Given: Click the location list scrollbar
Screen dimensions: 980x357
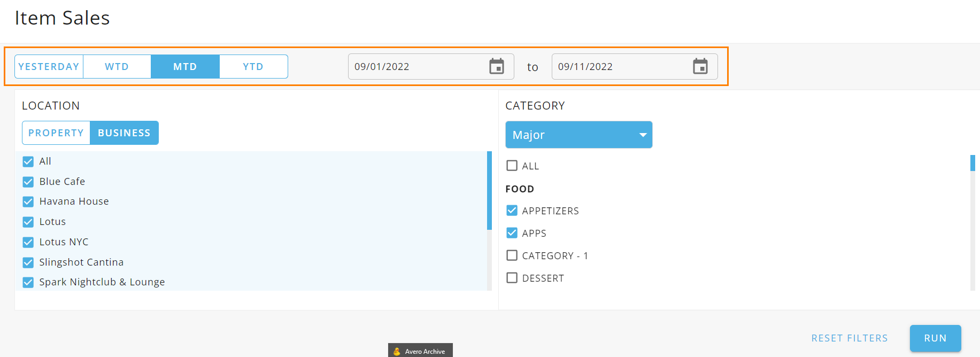Looking at the screenshot, I should tap(489, 190).
